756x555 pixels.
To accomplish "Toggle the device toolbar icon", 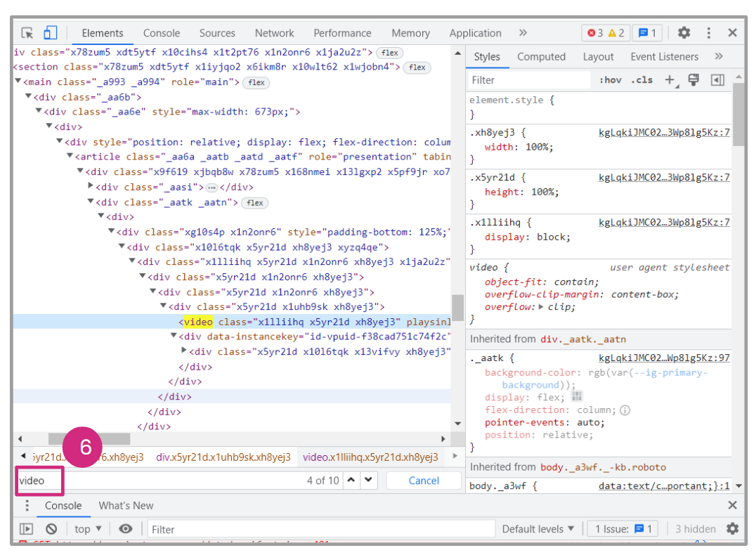I will [50, 33].
